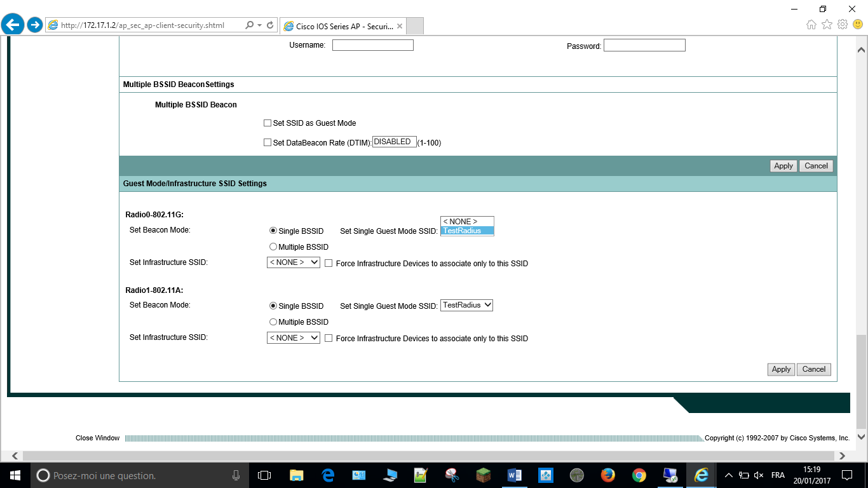This screenshot has width=868, height=488.
Task: Open the Internet Explorer home page icon
Action: (811, 25)
